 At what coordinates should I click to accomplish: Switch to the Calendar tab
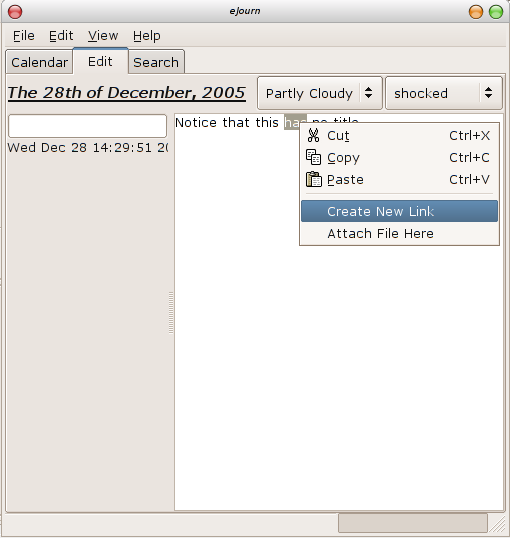point(39,62)
